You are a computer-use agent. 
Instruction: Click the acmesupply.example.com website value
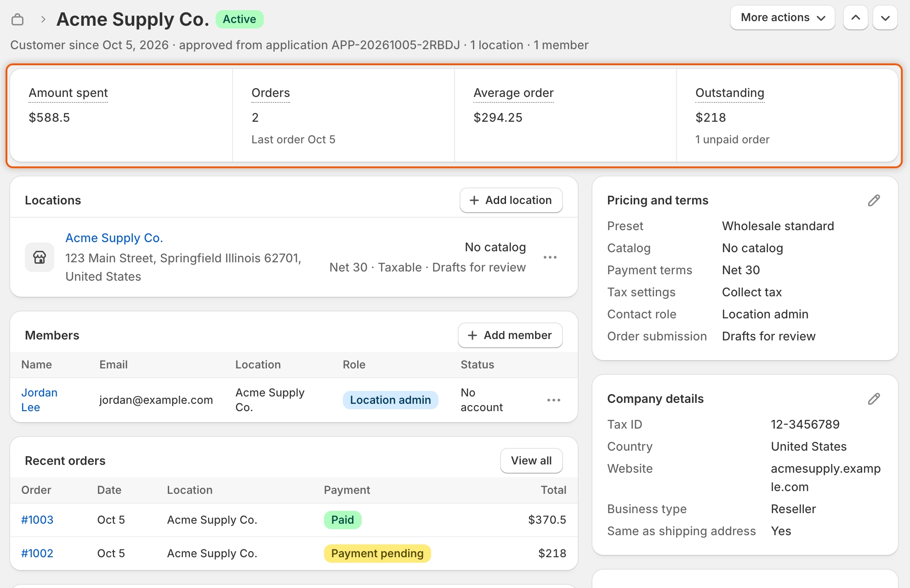[x=826, y=478]
